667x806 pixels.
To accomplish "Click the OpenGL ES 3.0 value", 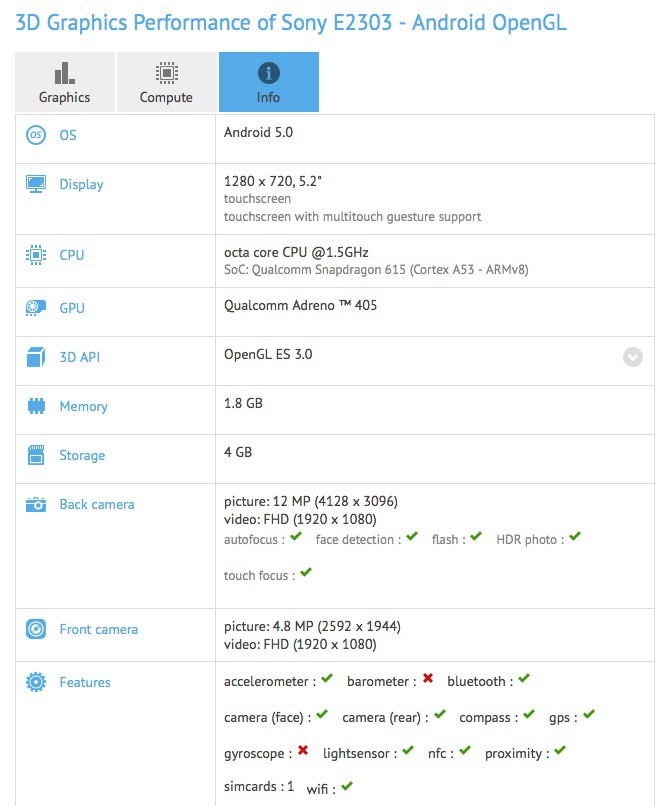I will point(268,355).
